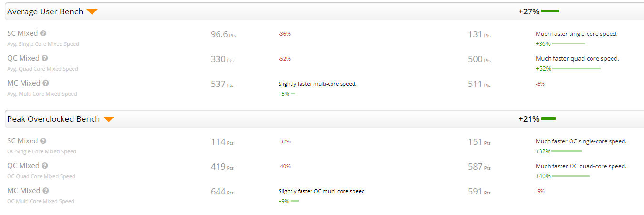Click help icon beside OC QC Mixed
644x215 pixels.
pos(45,166)
